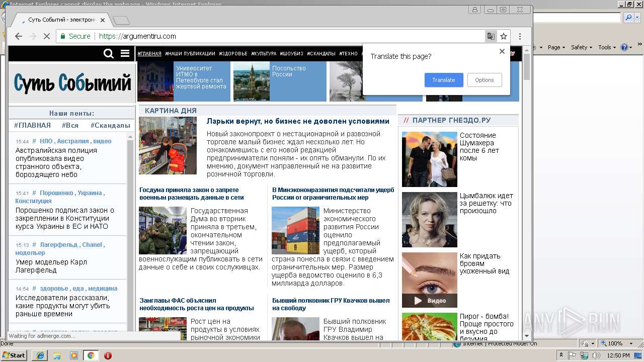This screenshot has width=644, height=362.
Task: Open the site hamburger menu
Action: pyautogui.click(x=125, y=53)
